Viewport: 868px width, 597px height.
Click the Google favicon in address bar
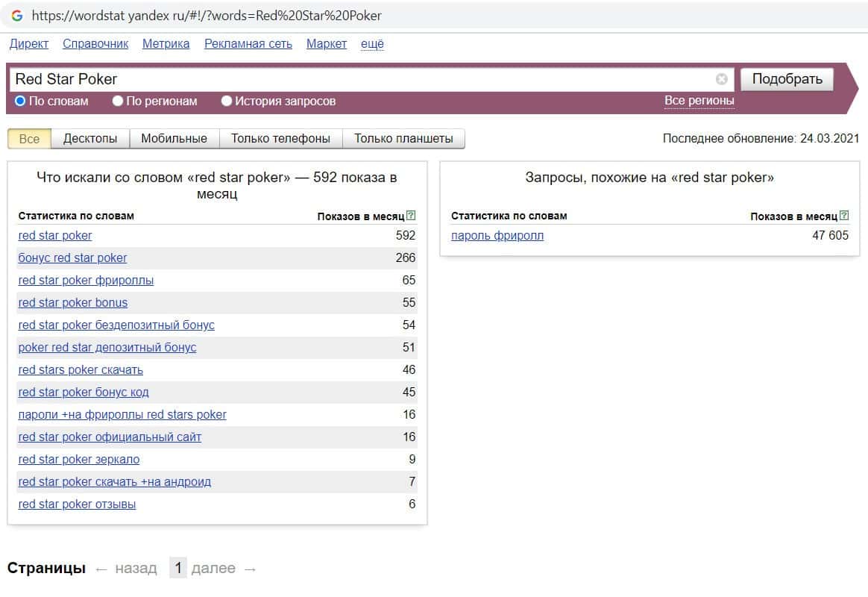(16, 16)
